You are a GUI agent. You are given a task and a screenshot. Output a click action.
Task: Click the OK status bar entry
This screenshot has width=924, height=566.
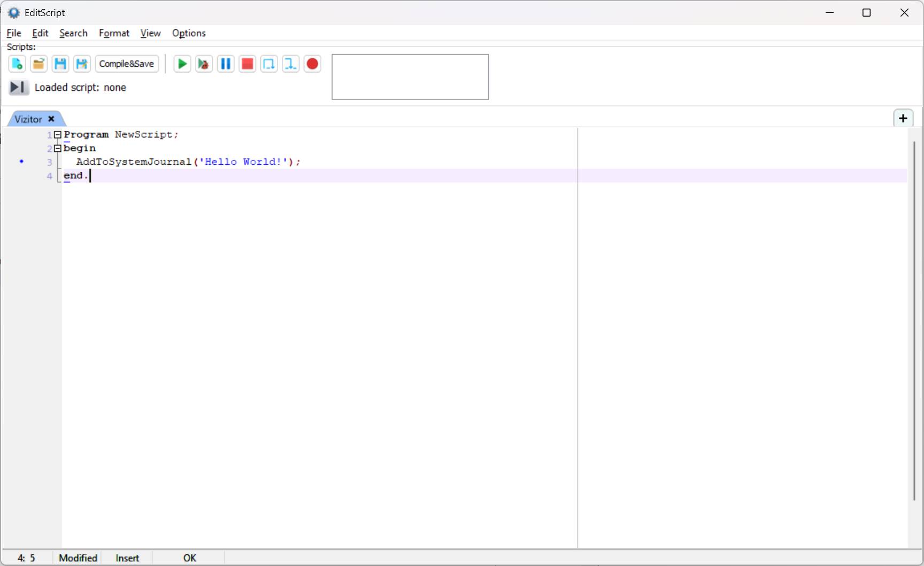pos(190,558)
